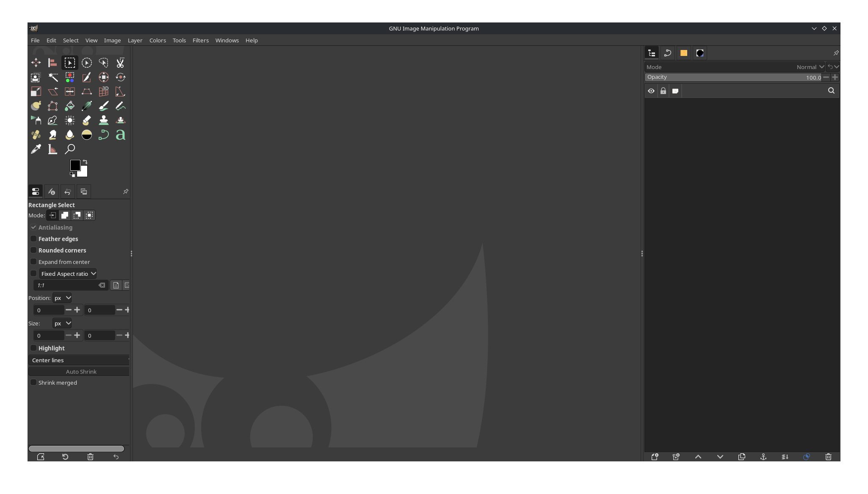Open the Colors menu
Viewport: 868px width, 494px height.
coord(158,40)
